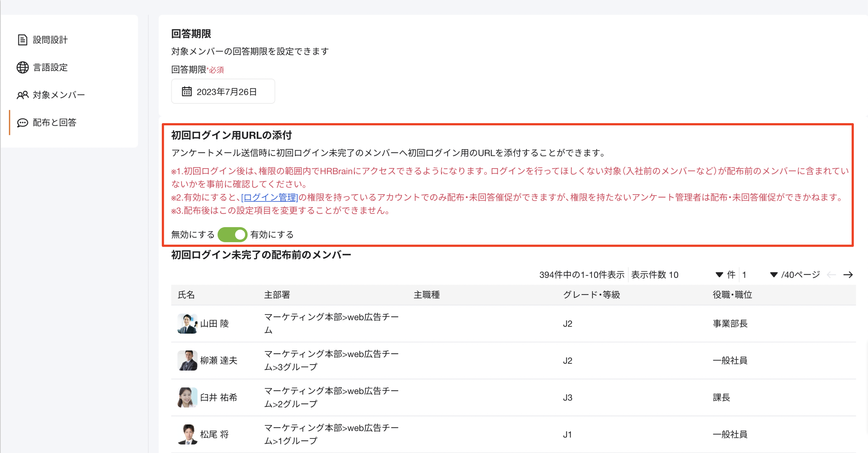Viewport: 868px width, 453px height.
Task: Click the people icon for 対象メンバー
Action: click(x=22, y=95)
